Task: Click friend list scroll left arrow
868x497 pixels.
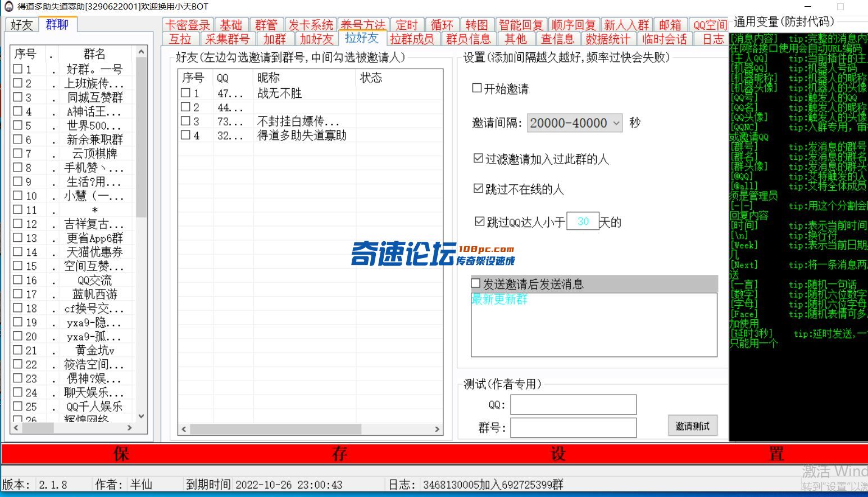Action: tap(184, 429)
